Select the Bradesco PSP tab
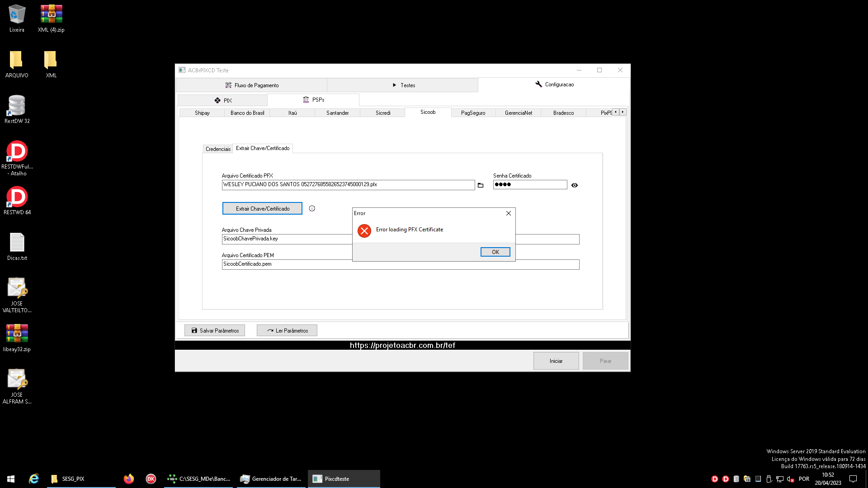This screenshot has height=488, width=868. [x=564, y=113]
